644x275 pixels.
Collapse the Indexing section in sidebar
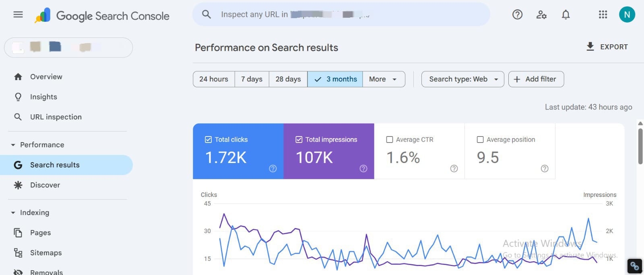click(13, 213)
